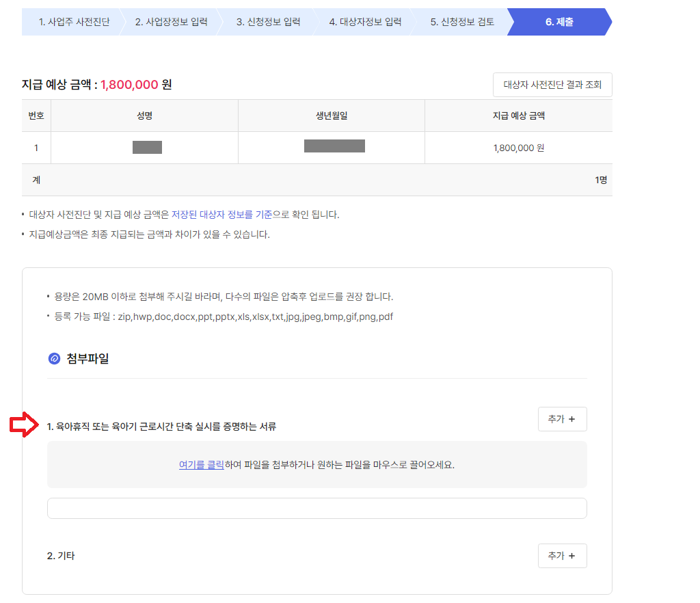Follow the 여기를 클릭 upload link
The width and height of the screenshot is (700, 603).
point(202,465)
